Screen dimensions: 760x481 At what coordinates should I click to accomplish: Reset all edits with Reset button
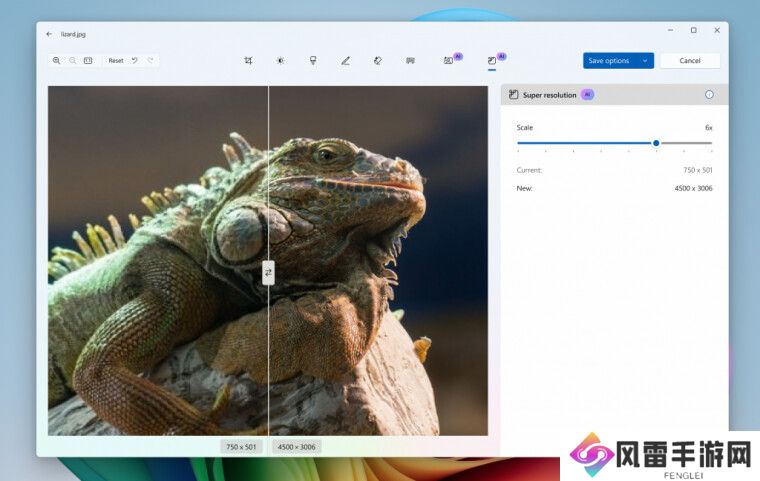(x=116, y=61)
